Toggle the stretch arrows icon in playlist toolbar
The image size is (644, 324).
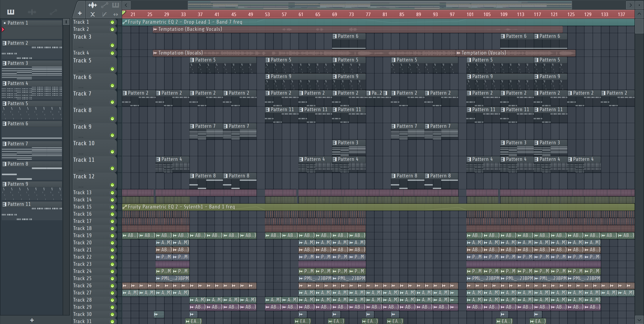[116, 14]
